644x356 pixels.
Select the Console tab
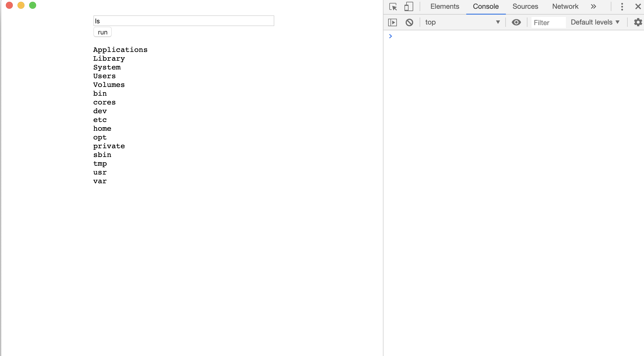[x=486, y=6]
